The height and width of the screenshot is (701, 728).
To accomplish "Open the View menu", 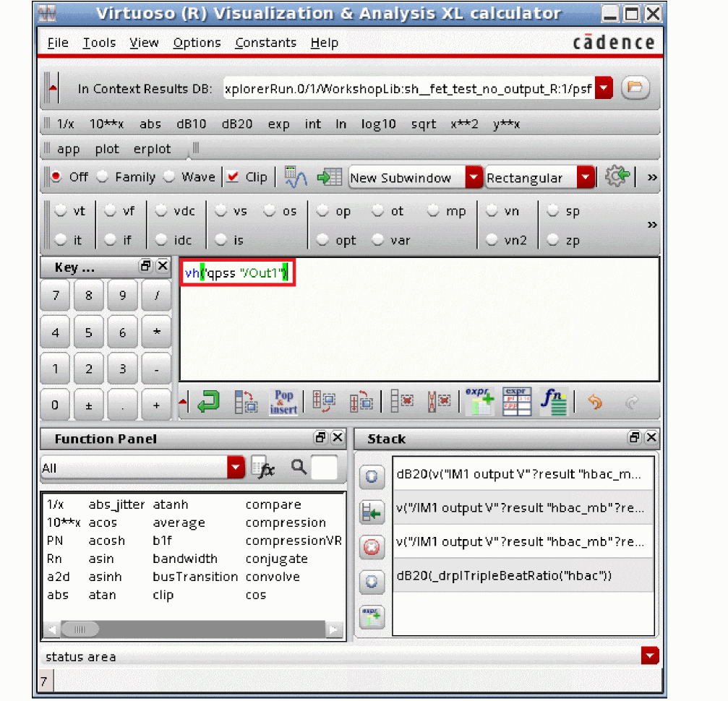I will pyautogui.click(x=144, y=43).
